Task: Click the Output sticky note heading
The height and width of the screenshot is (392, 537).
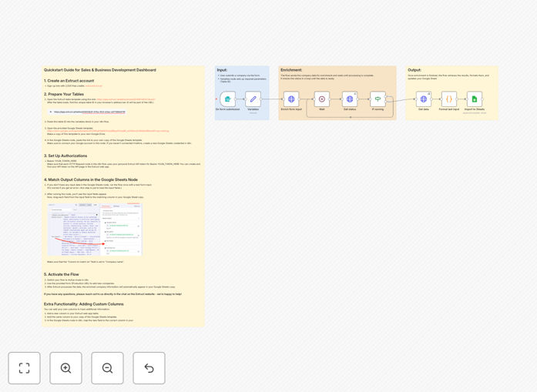Action: [x=414, y=70]
